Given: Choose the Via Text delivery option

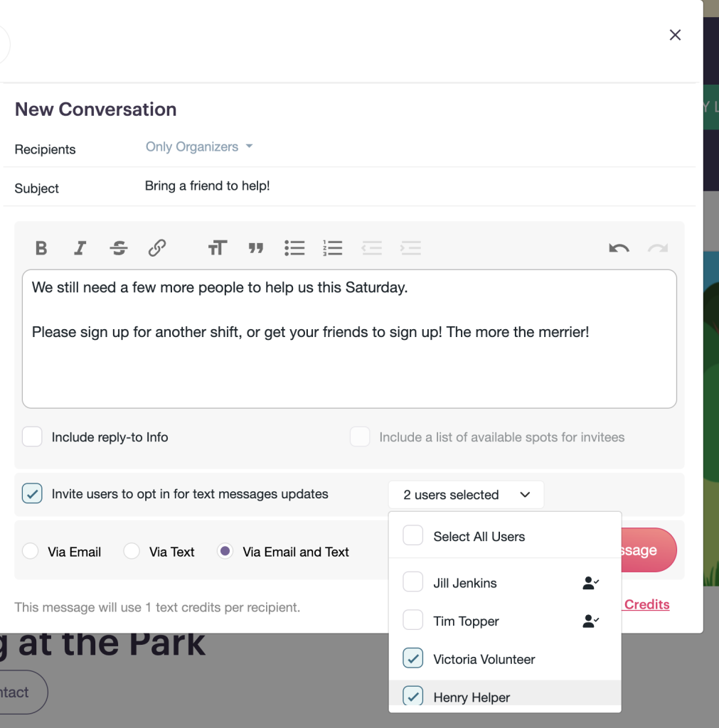Looking at the screenshot, I should [132, 552].
